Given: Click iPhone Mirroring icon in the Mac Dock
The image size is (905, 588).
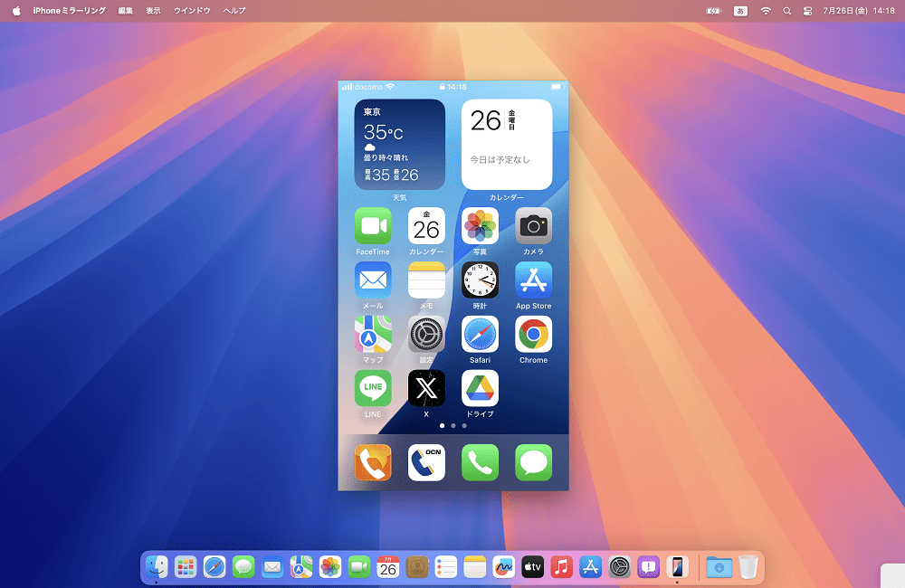Looking at the screenshot, I should (x=678, y=567).
